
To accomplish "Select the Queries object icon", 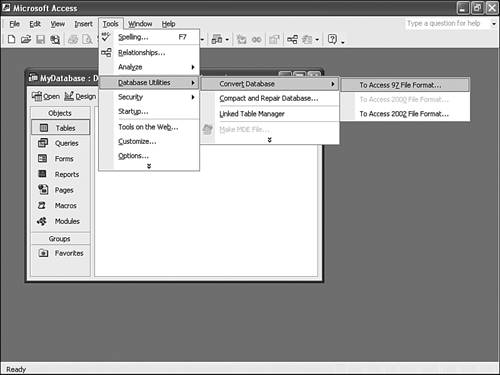I will (x=43, y=143).
